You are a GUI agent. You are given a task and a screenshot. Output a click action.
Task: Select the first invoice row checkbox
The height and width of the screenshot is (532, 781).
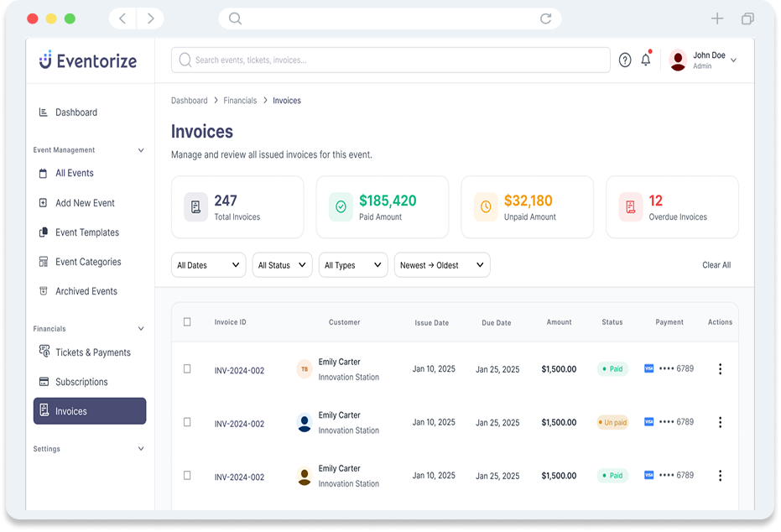187,369
